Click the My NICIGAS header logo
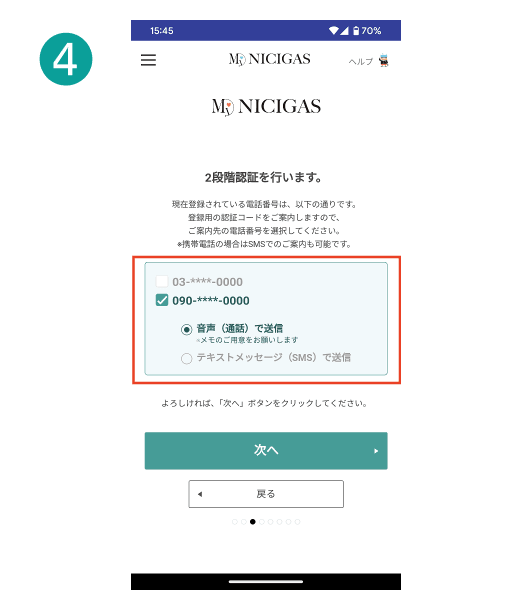This screenshot has width=532, height=610. pyautogui.click(x=270, y=59)
